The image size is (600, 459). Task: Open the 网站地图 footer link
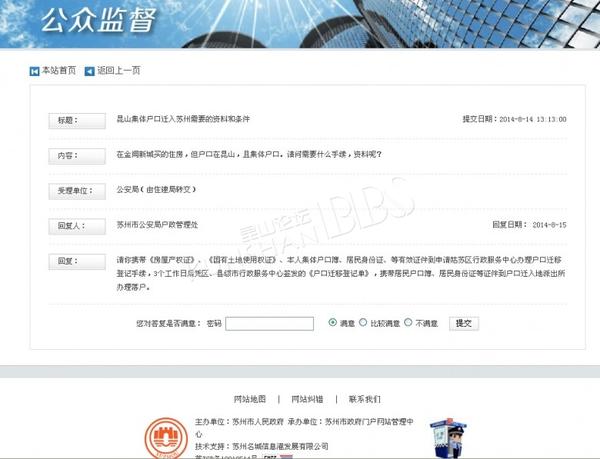click(250, 398)
